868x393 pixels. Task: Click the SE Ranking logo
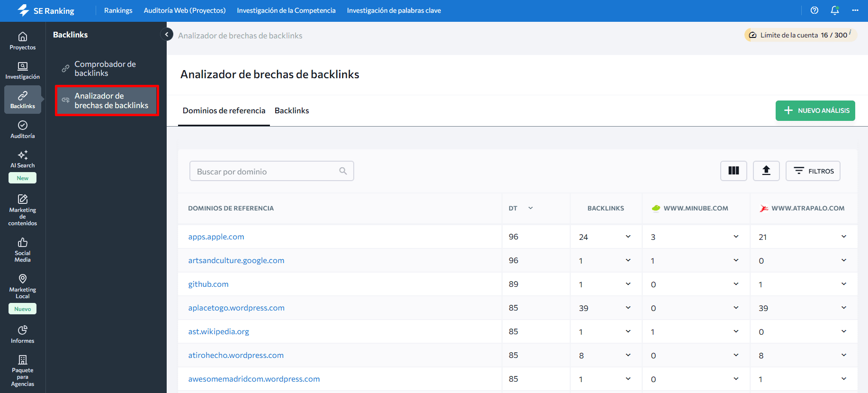click(x=45, y=10)
